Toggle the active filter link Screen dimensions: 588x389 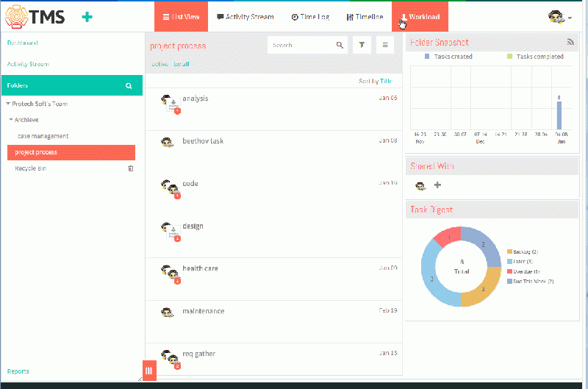click(159, 64)
